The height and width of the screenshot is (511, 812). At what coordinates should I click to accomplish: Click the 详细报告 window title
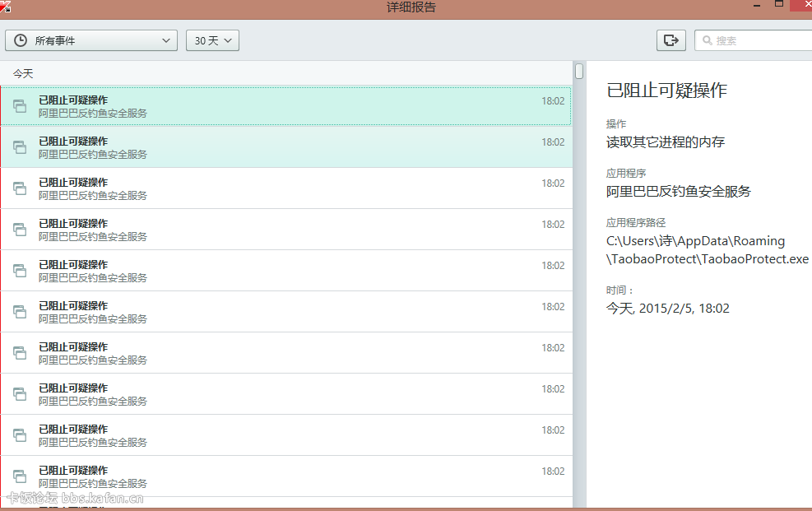(411, 7)
